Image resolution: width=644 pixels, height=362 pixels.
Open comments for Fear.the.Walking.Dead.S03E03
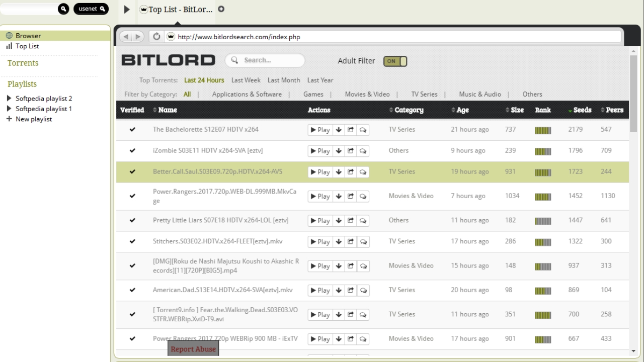click(363, 315)
